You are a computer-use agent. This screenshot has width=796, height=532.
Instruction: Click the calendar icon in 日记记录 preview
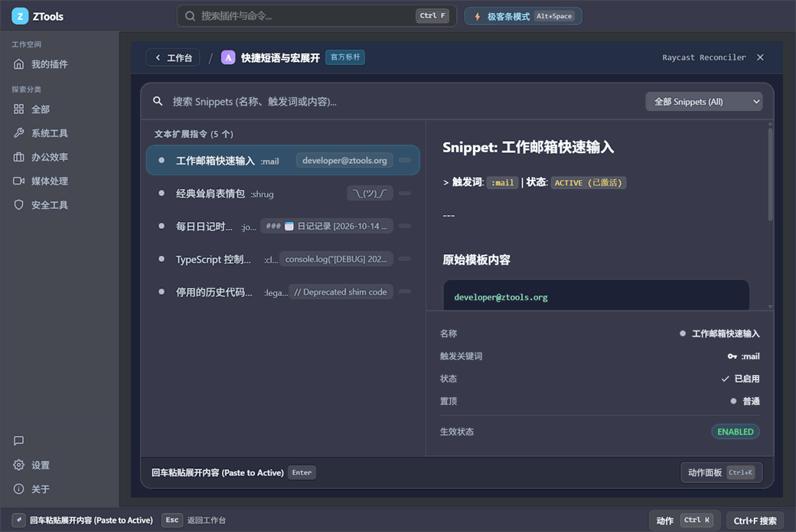pyautogui.click(x=289, y=227)
